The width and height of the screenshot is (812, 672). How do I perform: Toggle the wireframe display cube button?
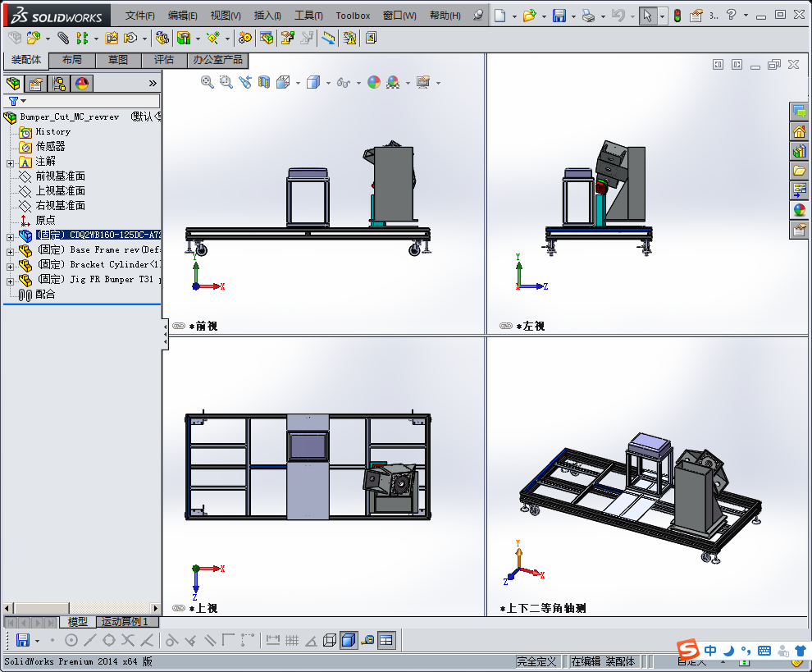[329, 640]
